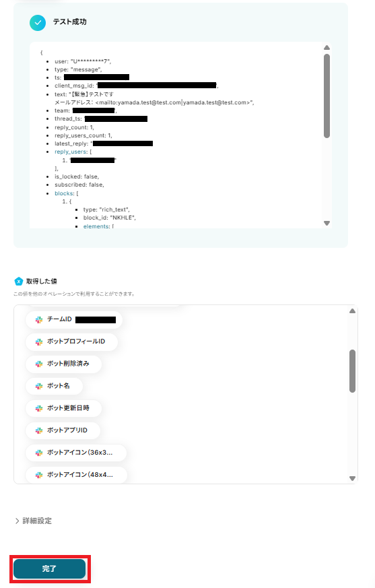Click Slack icon beside ボットアイコン(36x3...
Screen dimensions: 375x588
(x=39, y=453)
